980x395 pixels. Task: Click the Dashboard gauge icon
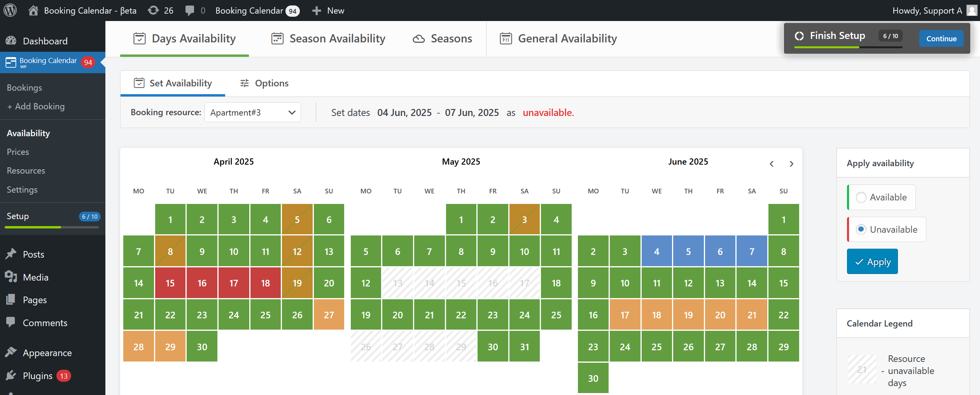pyautogui.click(x=11, y=41)
